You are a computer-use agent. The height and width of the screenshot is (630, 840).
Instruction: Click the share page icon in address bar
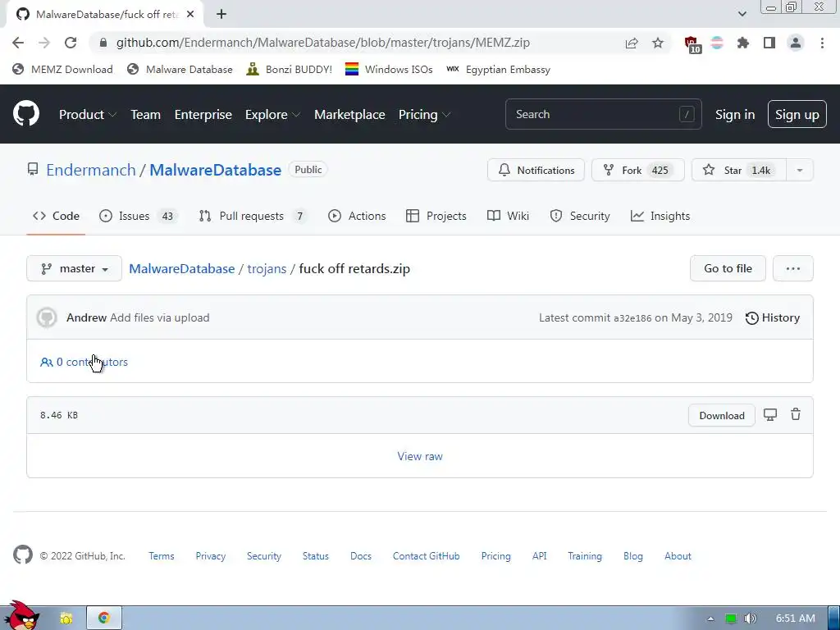click(632, 43)
